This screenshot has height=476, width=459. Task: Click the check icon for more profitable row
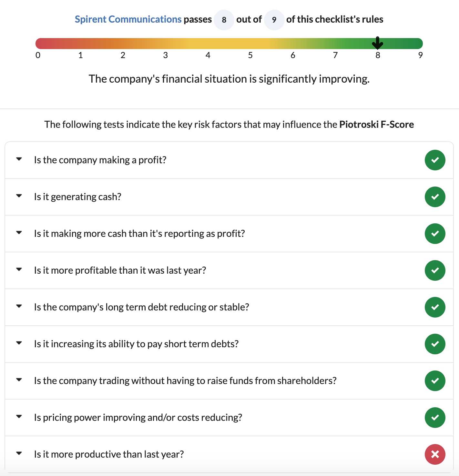tap(435, 270)
